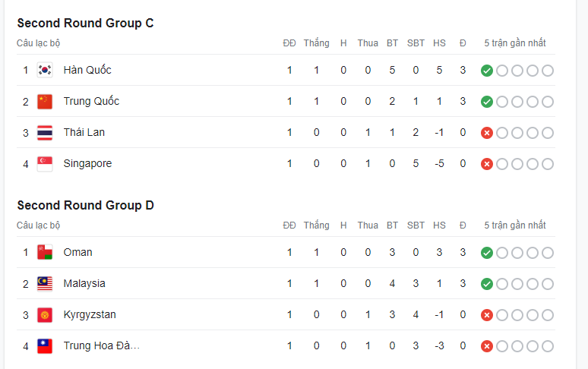Click the China flag icon
Viewport: 588px width, 369px height.
point(45,102)
